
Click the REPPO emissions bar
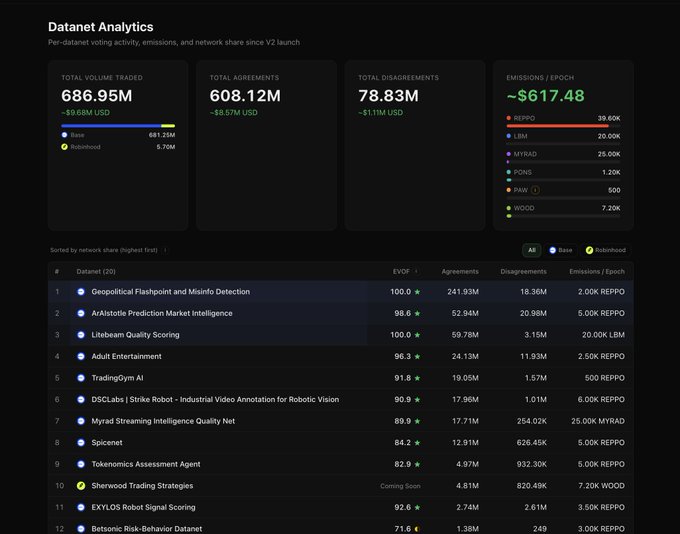tap(563, 126)
